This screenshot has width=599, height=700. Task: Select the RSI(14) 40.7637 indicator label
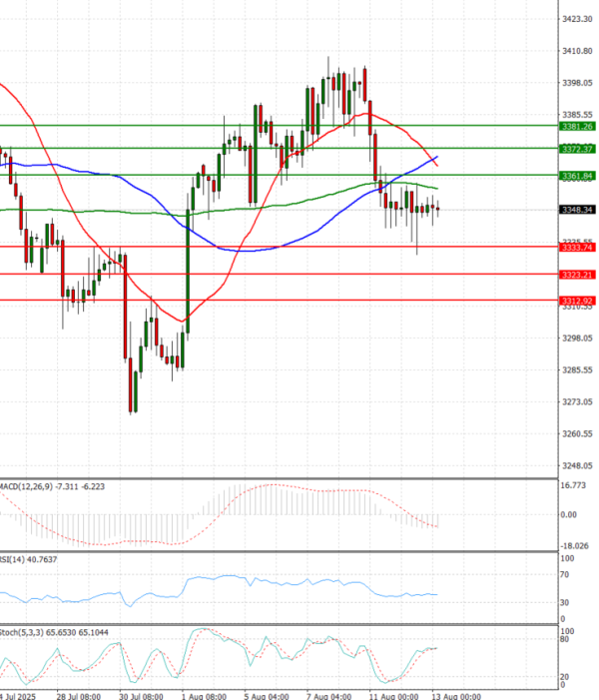(29, 559)
